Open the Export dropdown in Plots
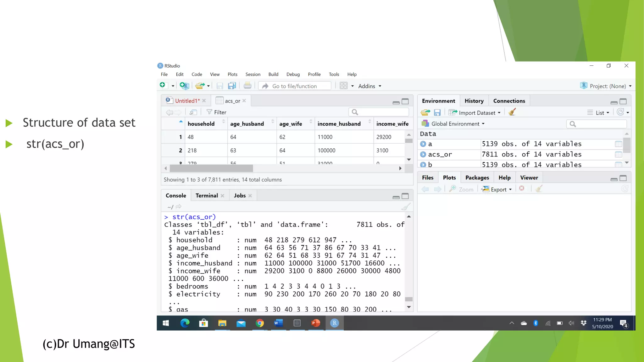644x362 pixels. (x=497, y=189)
